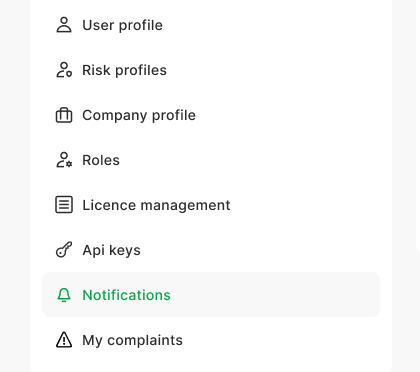Click the Api keys key icon
Screen dimensions: 420x372
click(x=64, y=250)
